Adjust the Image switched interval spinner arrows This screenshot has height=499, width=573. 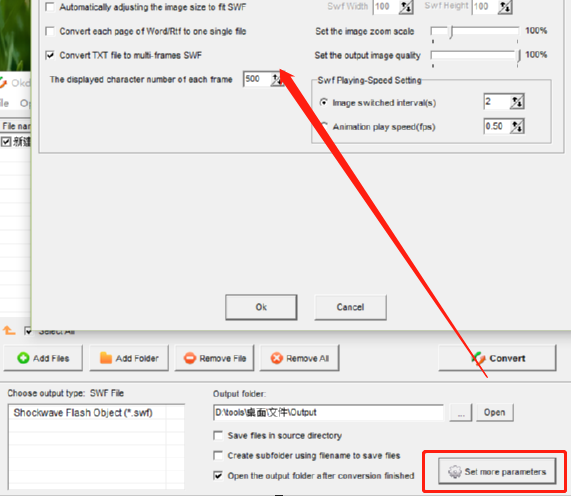(517, 102)
